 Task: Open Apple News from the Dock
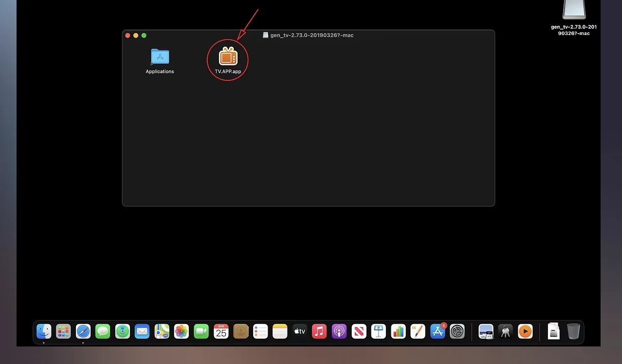pyautogui.click(x=359, y=331)
